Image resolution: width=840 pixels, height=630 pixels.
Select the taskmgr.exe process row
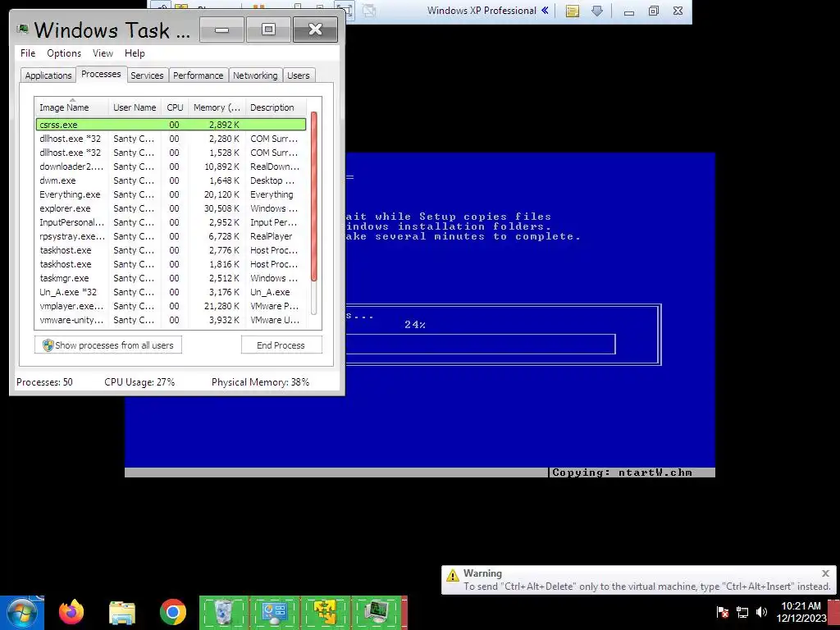pos(171,278)
